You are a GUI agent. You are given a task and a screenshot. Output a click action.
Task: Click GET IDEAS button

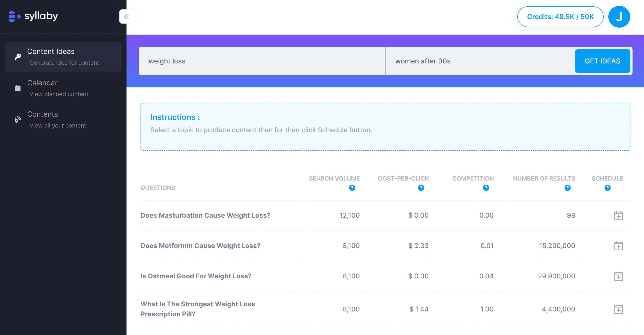tap(602, 61)
